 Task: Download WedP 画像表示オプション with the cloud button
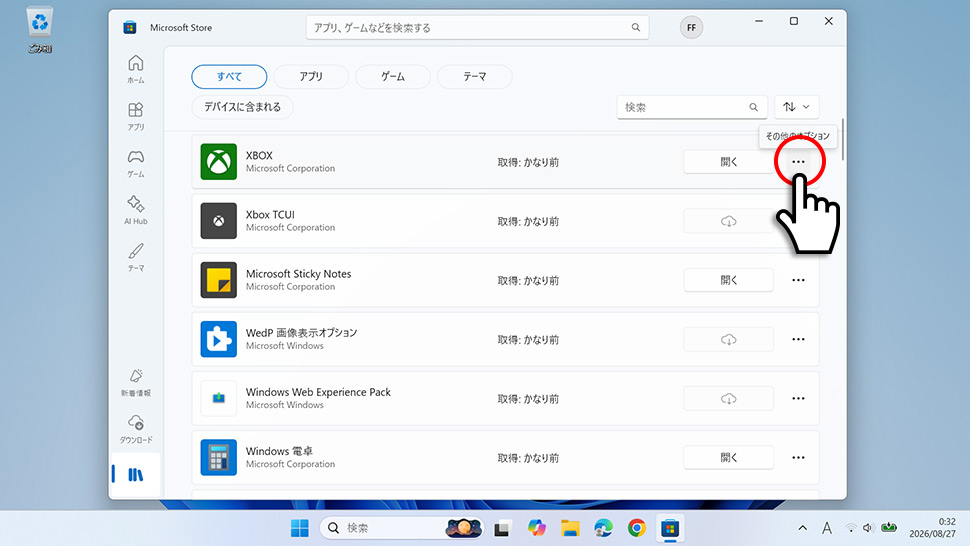coord(729,339)
